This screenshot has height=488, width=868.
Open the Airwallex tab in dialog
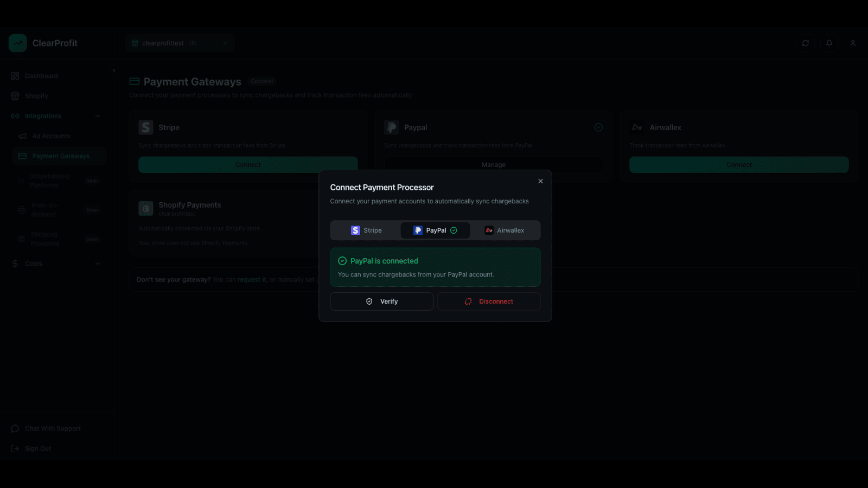505,230
